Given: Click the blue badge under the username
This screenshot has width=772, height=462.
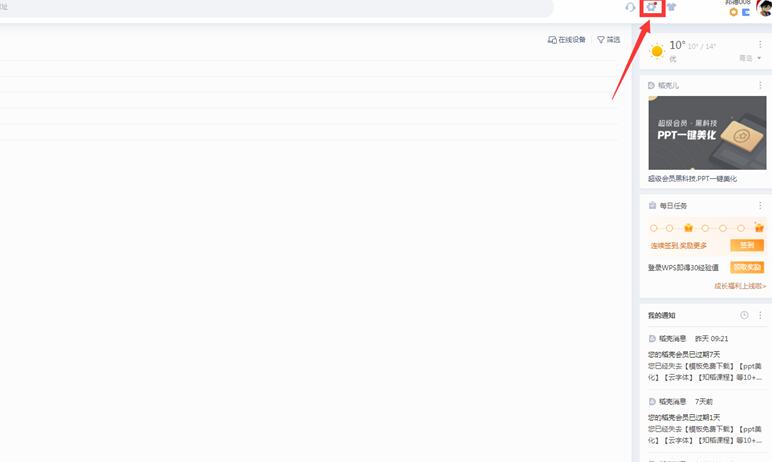Looking at the screenshot, I should [746, 12].
